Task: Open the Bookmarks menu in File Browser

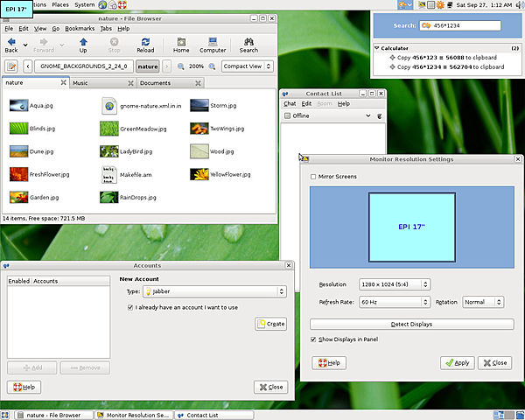Action: coord(80,29)
